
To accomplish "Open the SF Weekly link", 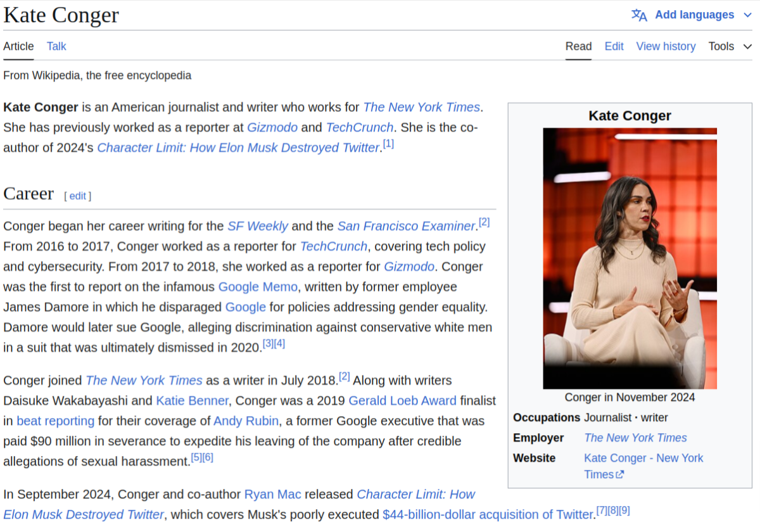I will 258,226.
